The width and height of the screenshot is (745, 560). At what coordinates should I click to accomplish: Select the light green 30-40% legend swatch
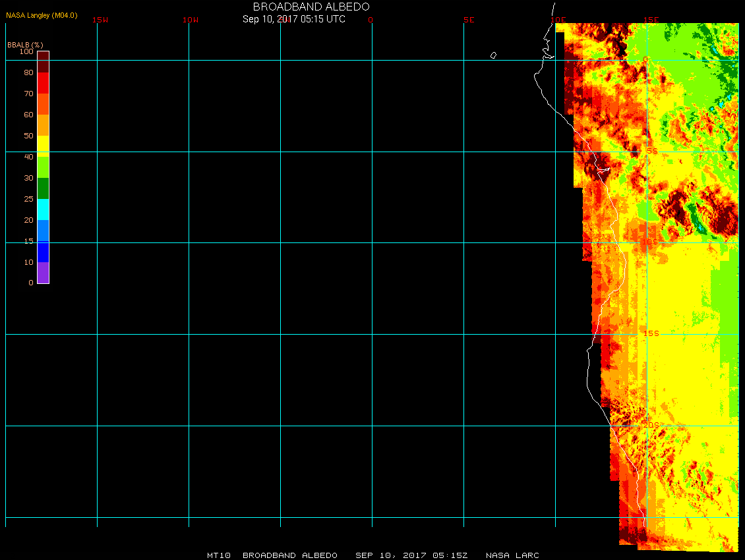pos(43,167)
